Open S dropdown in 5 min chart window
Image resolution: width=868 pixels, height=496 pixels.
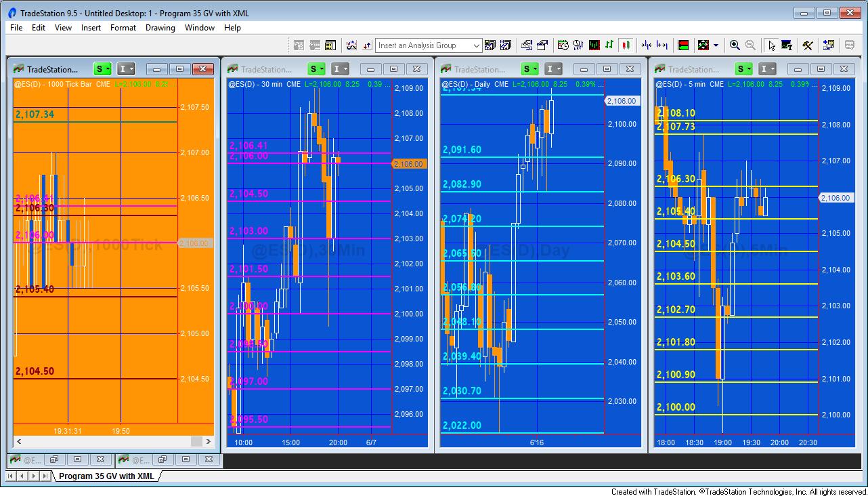744,69
